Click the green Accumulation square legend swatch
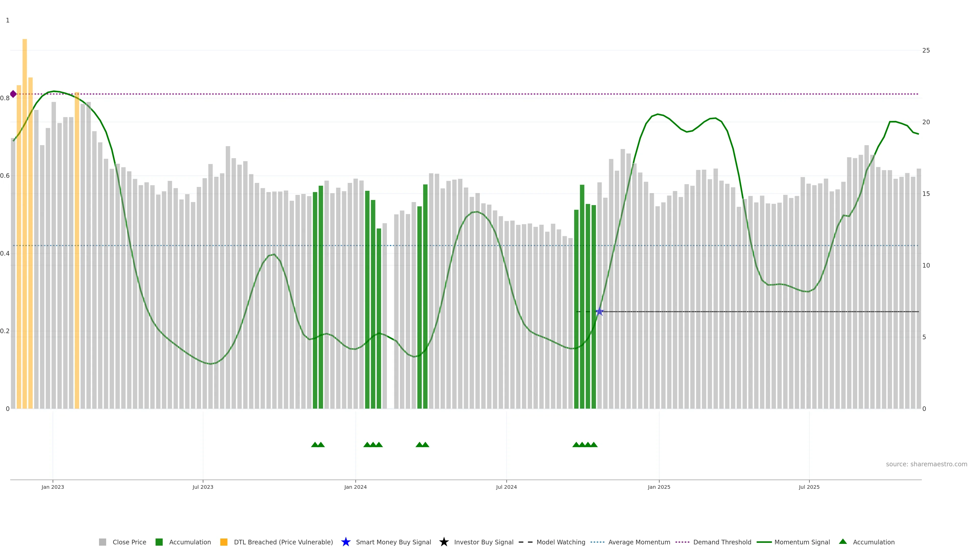Screen dimensions: 980x551 (159, 542)
